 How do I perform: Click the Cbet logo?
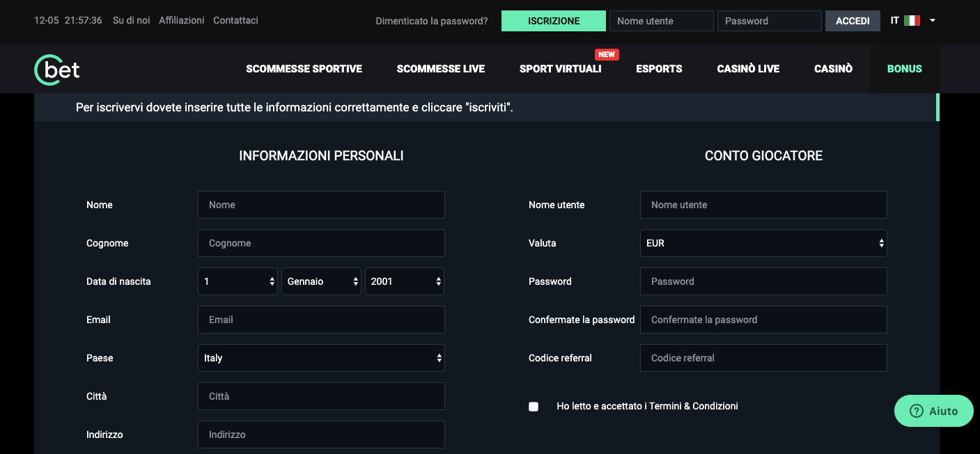point(56,69)
